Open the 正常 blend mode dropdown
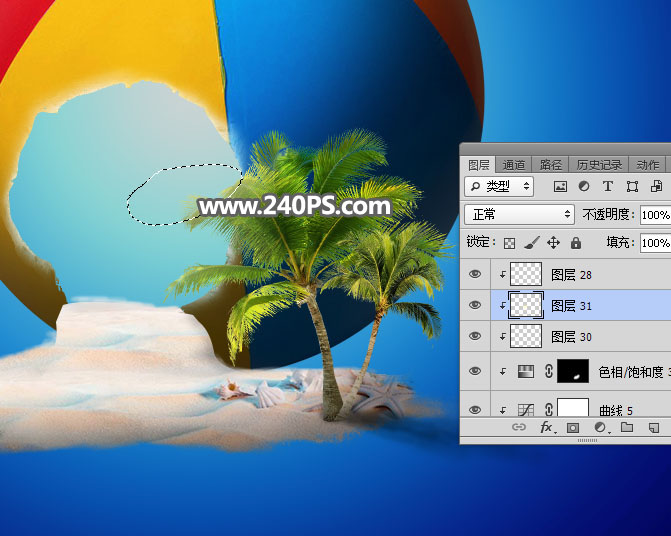Viewport: 671px width, 536px height. pos(519,214)
